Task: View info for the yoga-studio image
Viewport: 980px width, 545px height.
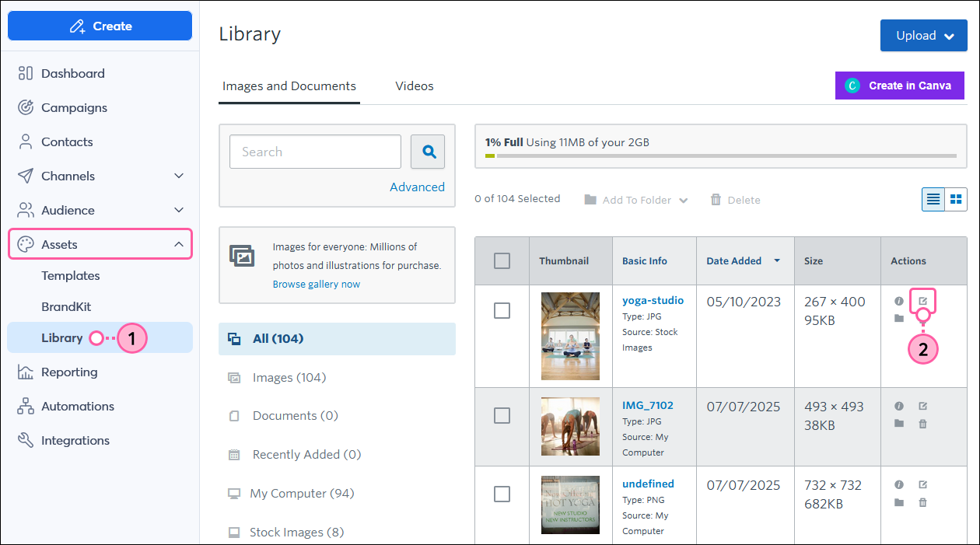Action: 899,300
